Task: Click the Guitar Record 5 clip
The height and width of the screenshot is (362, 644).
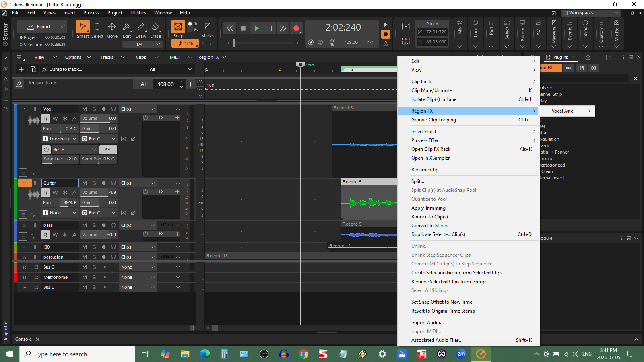Action: 369,199
